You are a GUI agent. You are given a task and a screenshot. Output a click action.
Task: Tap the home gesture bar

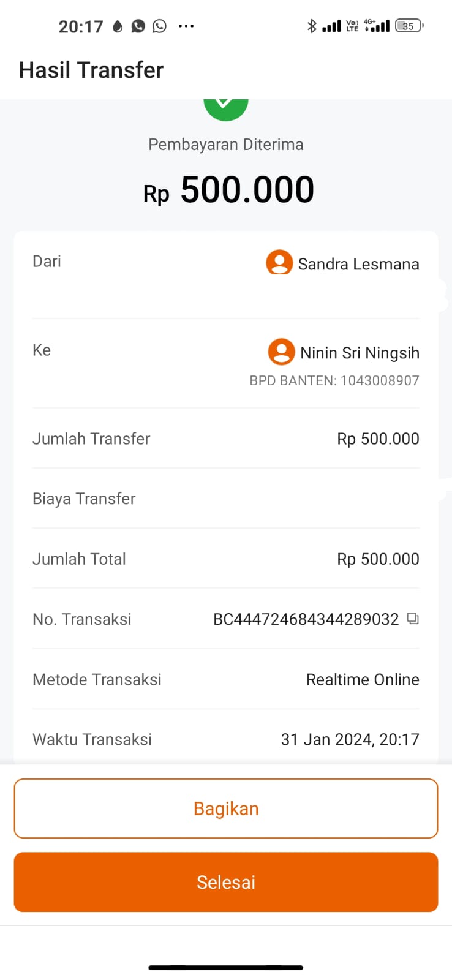pos(225,968)
